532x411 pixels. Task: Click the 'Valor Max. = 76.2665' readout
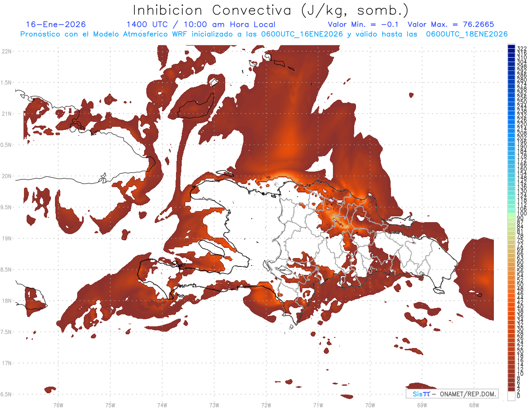pyautogui.click(x=450, y=24)
